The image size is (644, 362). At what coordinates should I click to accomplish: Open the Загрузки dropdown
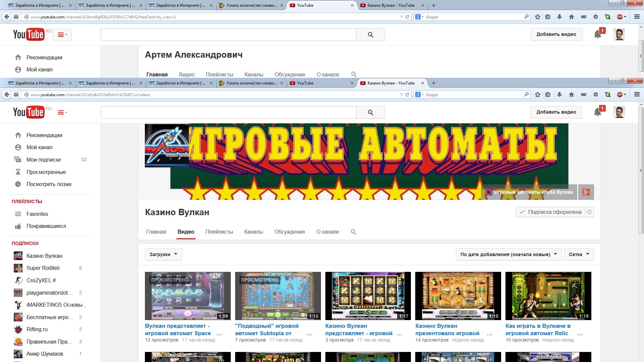163,254
